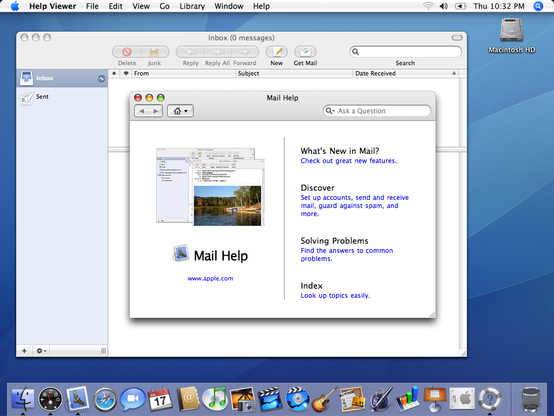Click the Get Mail icon

[x=305, y=52]
